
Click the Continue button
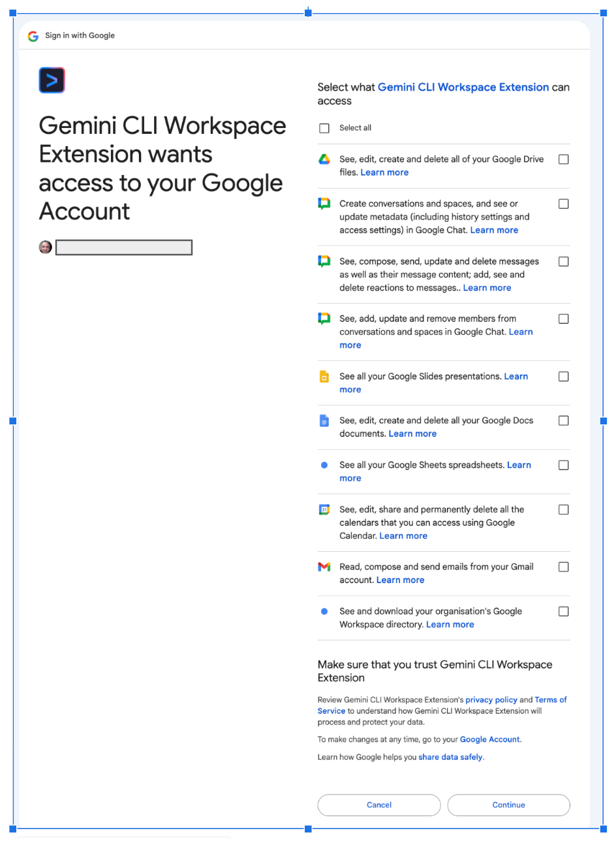(509, 805)
